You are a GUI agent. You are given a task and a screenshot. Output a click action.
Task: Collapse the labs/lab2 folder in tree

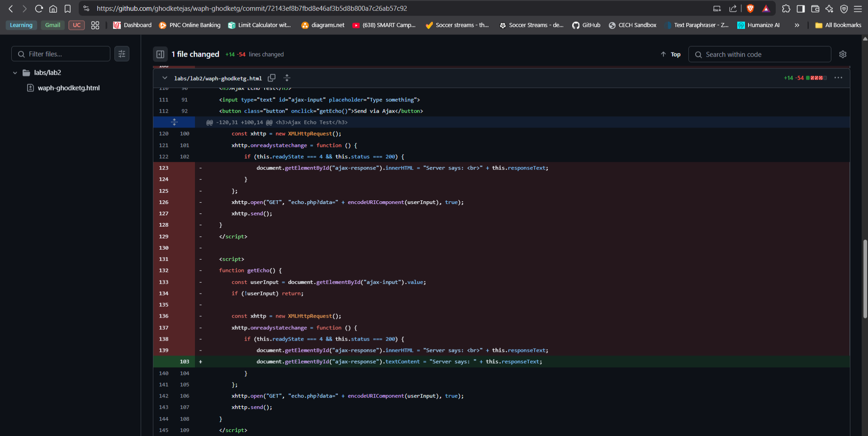click(15, 73)
